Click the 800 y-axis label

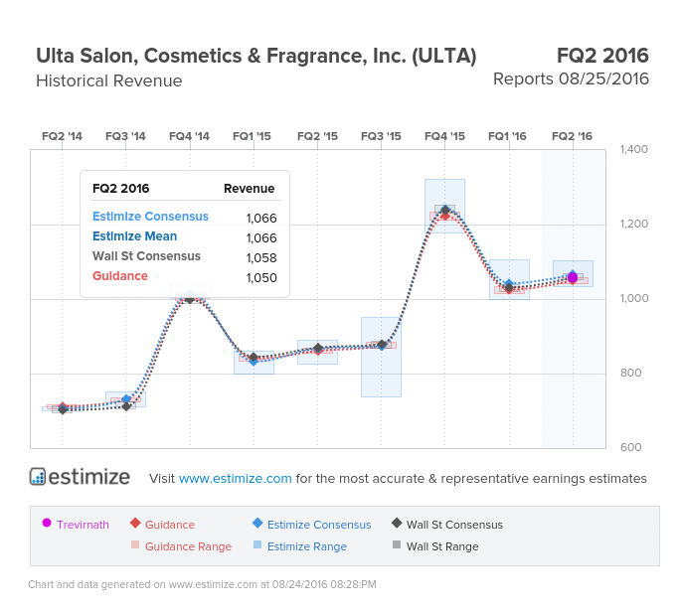(630, 373)
